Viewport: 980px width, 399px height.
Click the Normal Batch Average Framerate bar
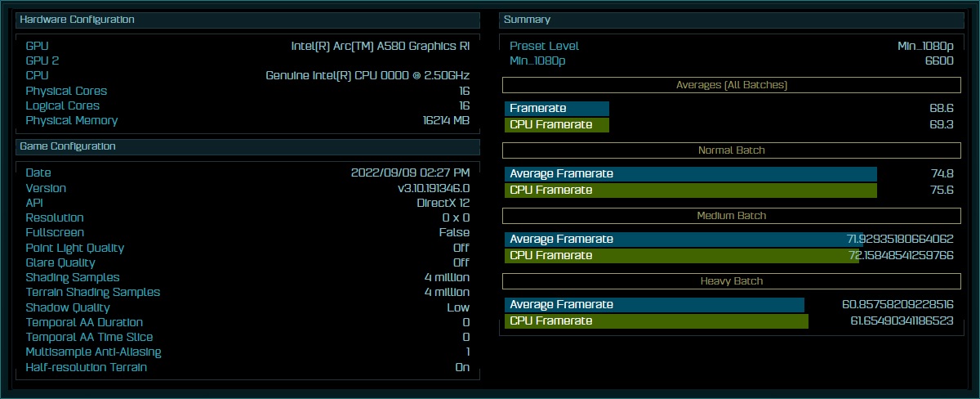(x=691, y=174)
